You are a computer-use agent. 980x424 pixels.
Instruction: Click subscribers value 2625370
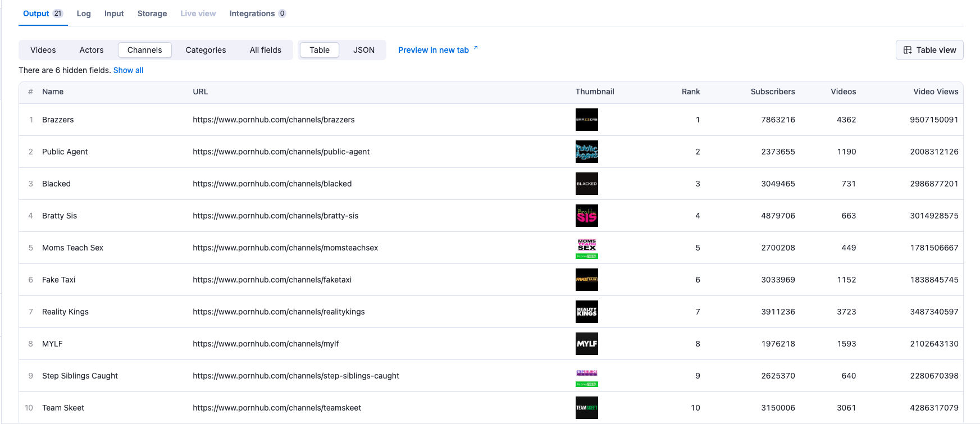[778, 376]
